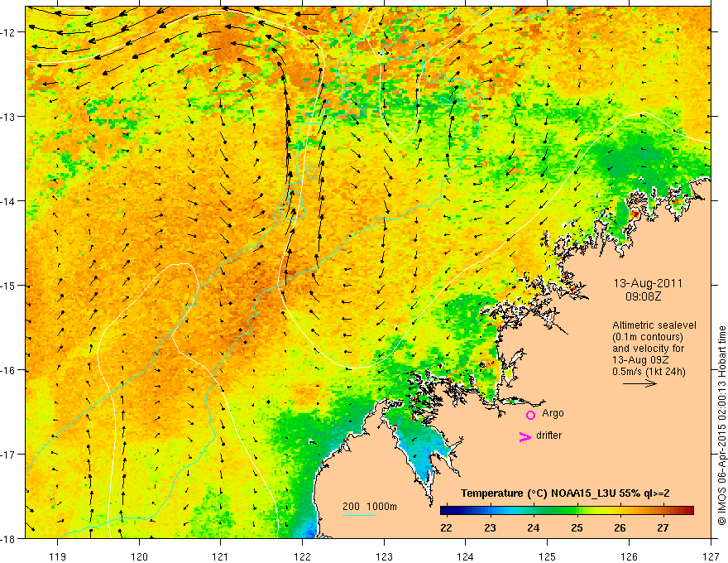This screenshot has height=563, width=728.
Task: Click the color bar tick label 24
Action: [x=533, y=527]
